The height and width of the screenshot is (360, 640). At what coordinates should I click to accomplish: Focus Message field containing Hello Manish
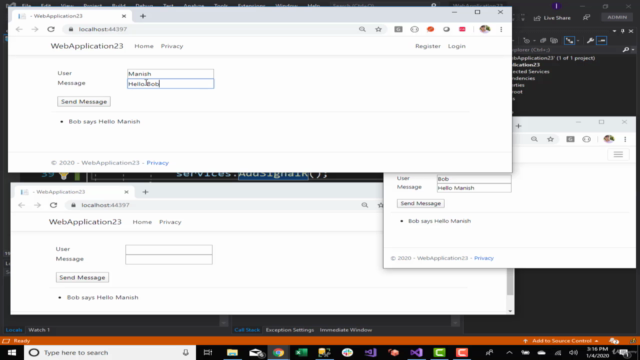474,188
